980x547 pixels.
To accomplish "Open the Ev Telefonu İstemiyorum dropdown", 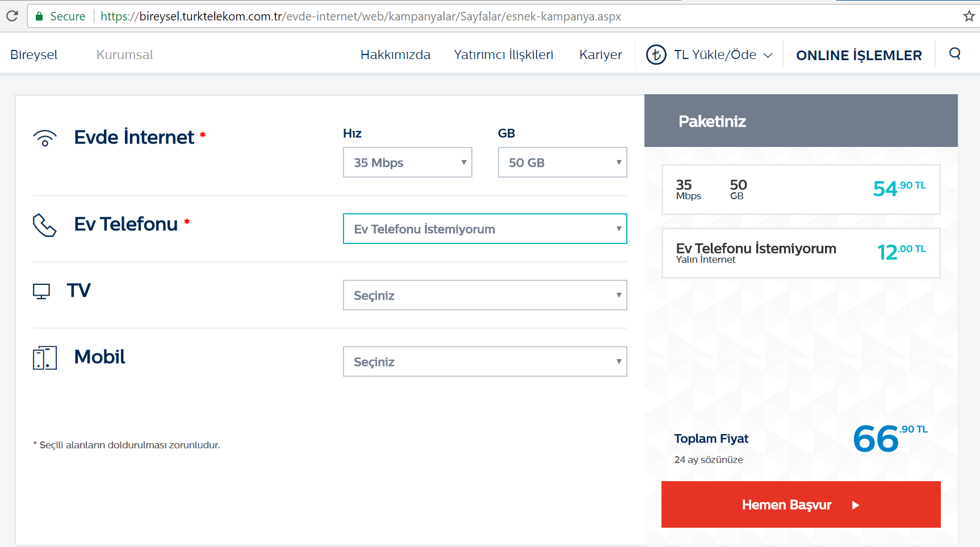I will [485, 229].
